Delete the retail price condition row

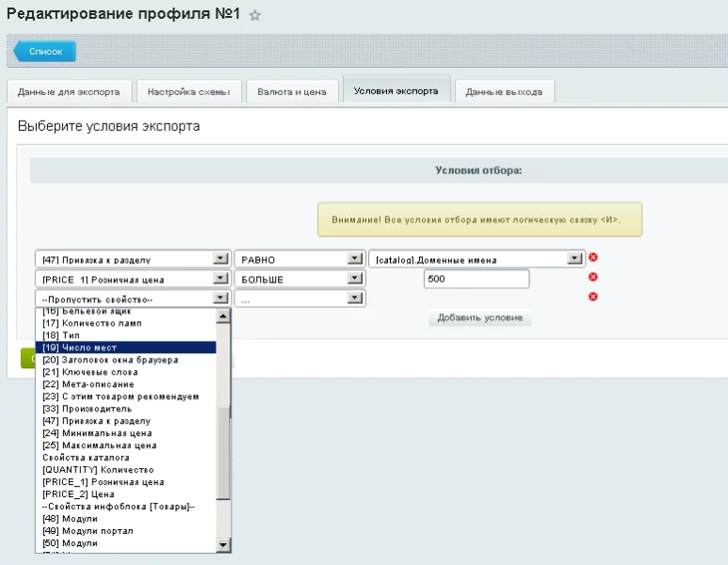pyautogui.click(x=593, y=278)
